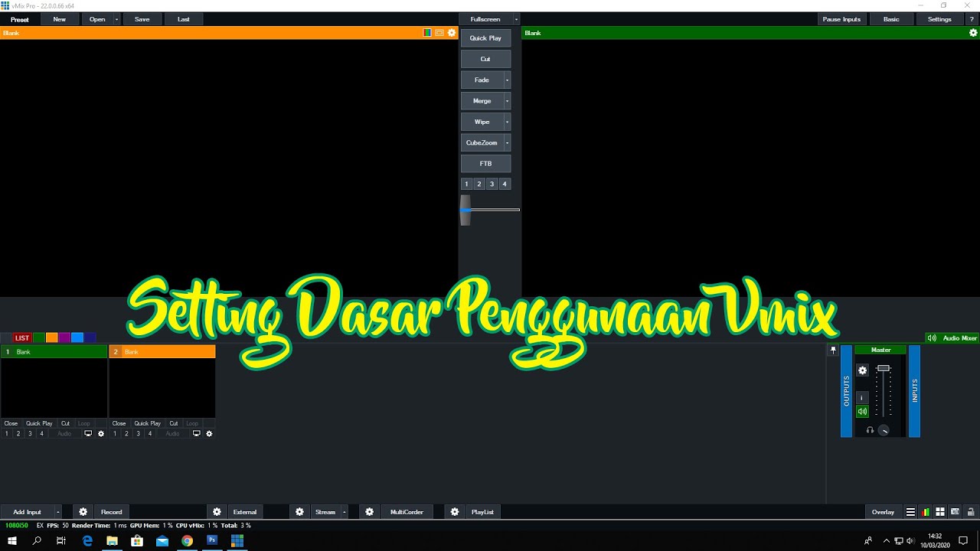This screenshot has width=980, height=551.
Task: Click the colour bars icon in preview header
Action: (427, 33)
